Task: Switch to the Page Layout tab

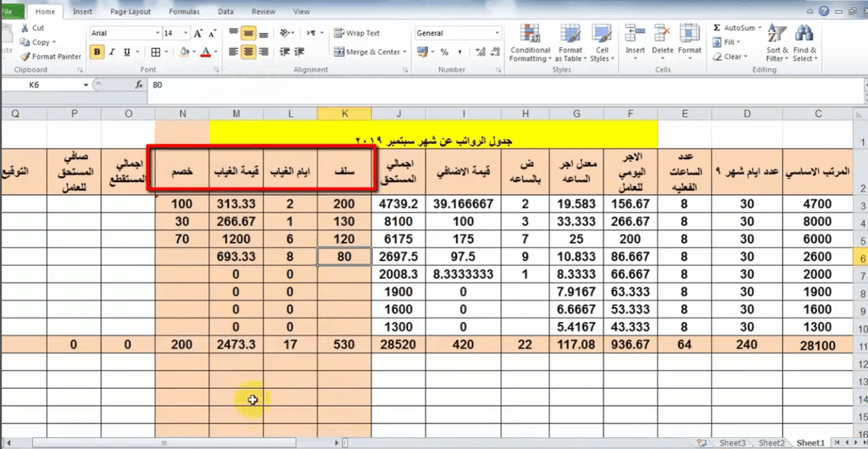Action: (x=131, y=12)
